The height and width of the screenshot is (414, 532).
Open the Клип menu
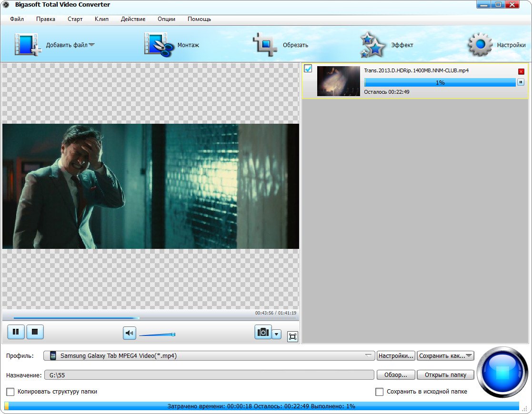[101, 19]
